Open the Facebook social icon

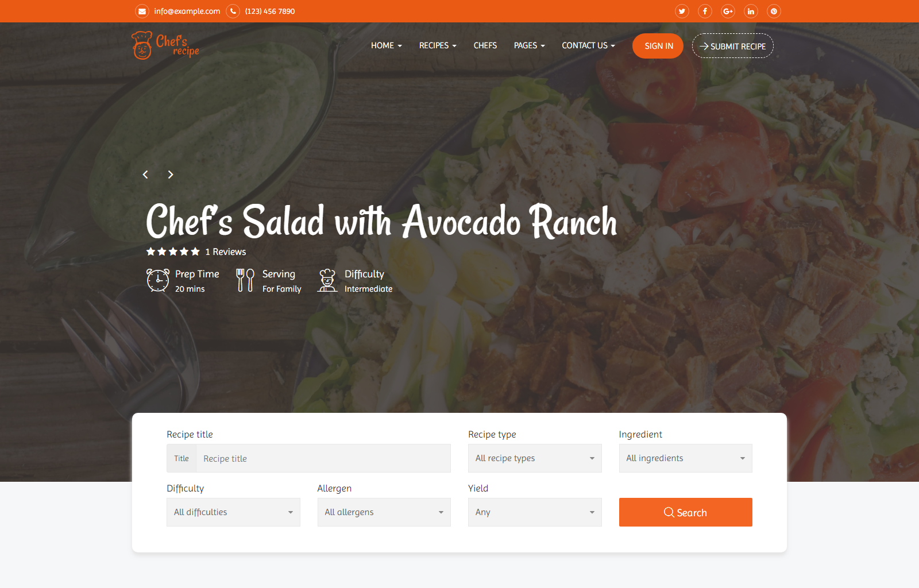pos(705,11)
